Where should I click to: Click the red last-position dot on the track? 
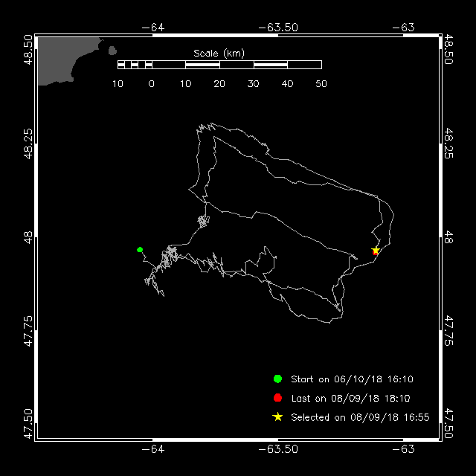point(375,253)
